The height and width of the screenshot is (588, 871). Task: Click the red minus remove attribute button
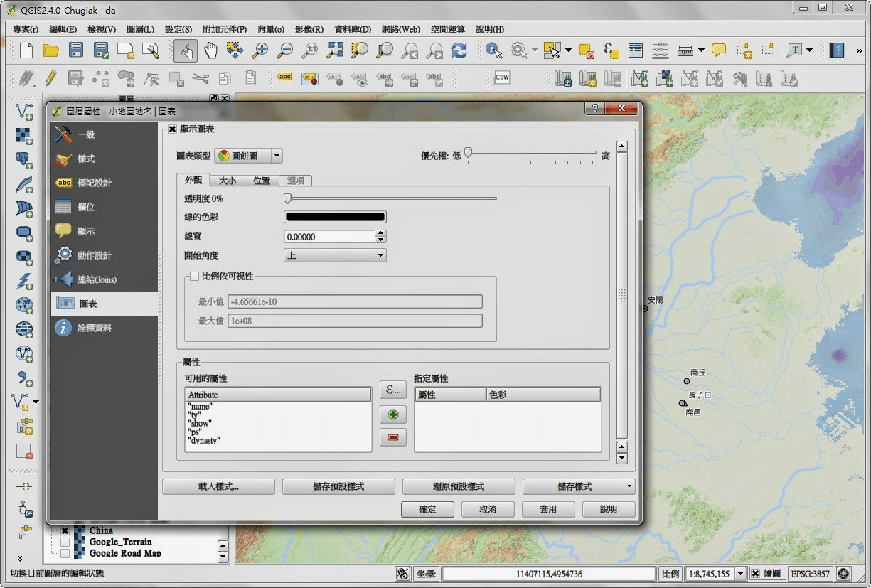pyautogui.click(x=392, y=438)
